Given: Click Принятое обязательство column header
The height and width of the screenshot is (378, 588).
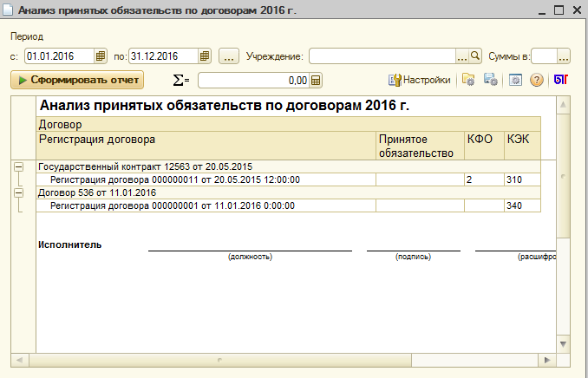Looking at the screenshot, I should (x=420, y=146).
